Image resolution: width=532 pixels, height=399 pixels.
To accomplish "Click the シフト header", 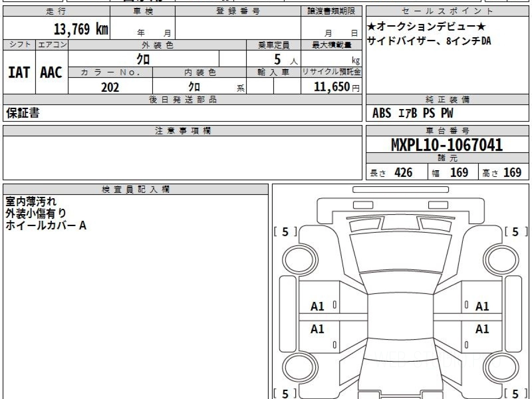I will pyautogui.click(x=19, y=45).
